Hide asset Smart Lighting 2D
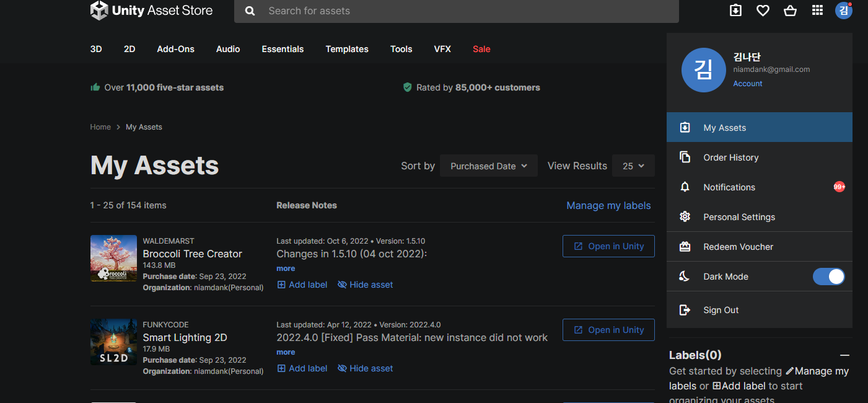 click(x=366, y=368)
